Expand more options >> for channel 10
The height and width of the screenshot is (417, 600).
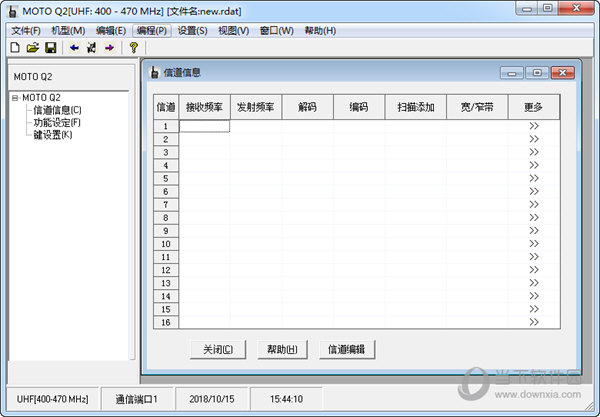pos(534,244)
